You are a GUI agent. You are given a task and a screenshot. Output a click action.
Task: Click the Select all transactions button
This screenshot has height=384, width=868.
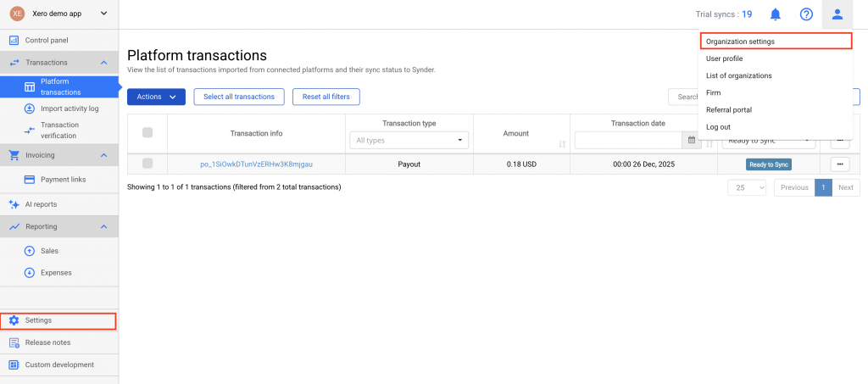click(239, 97)
